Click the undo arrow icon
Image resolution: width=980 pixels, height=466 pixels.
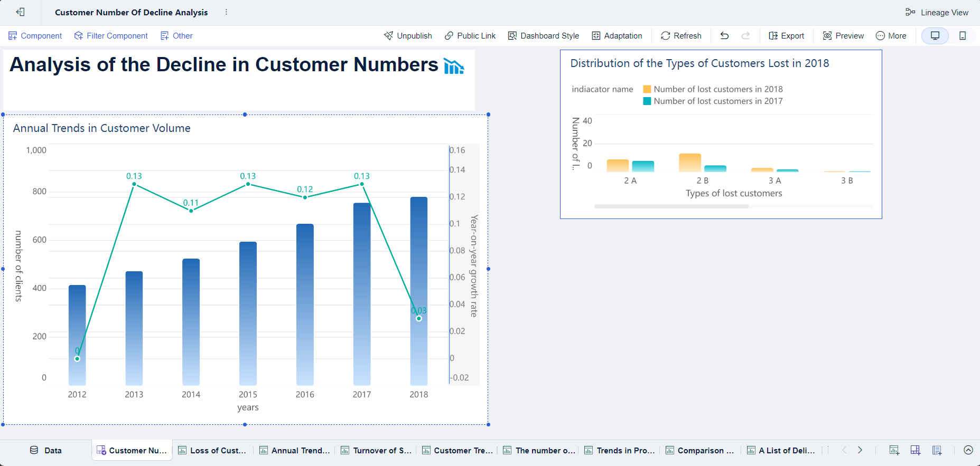[x=724, y=35]
